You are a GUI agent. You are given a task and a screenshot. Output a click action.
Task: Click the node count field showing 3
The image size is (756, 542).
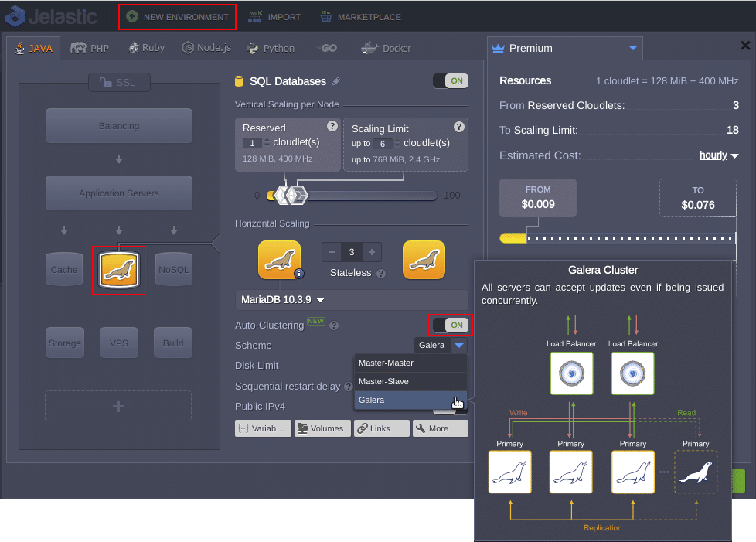point(352,252)
